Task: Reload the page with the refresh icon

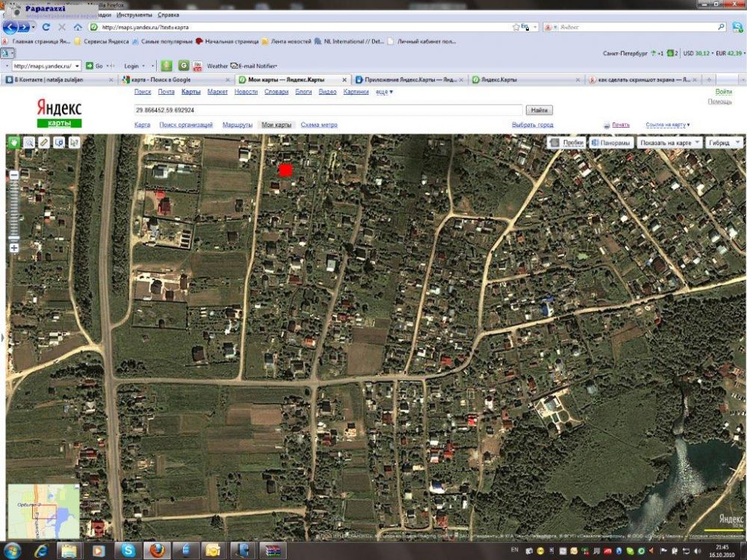Action: pos(46,27)
